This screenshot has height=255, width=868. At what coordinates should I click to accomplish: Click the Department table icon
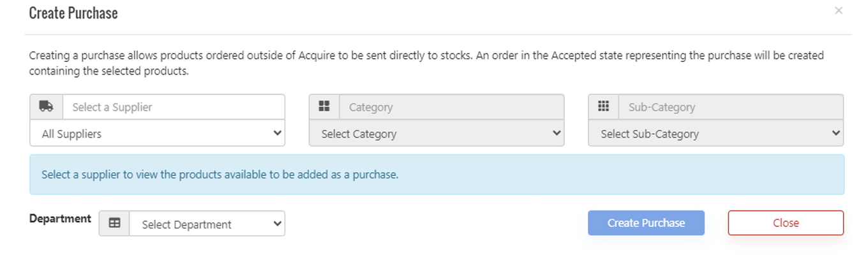[114, 224]
